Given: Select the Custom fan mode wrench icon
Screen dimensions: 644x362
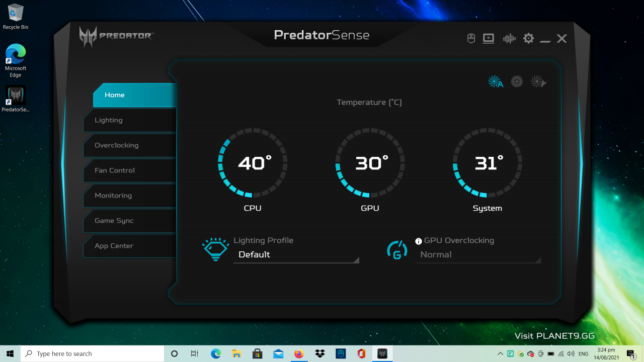Looking at the screenshot, I should [x=538, y=81].
